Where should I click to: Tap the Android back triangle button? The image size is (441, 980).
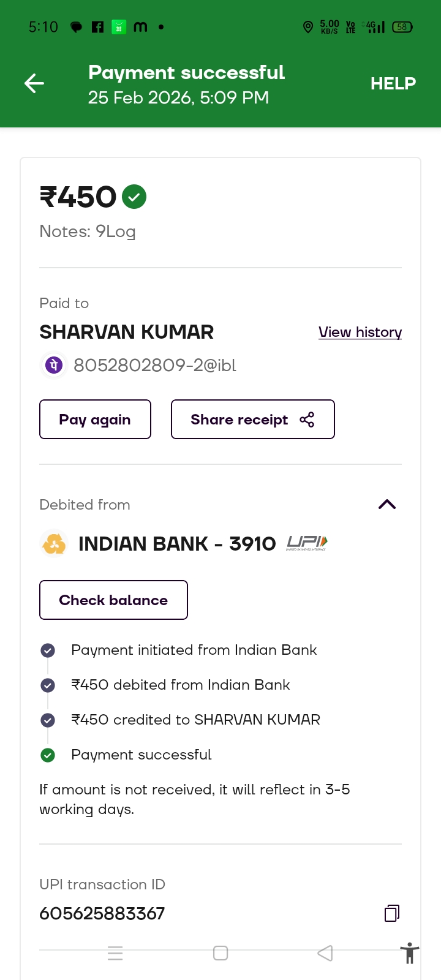click(x=325, y=953)
